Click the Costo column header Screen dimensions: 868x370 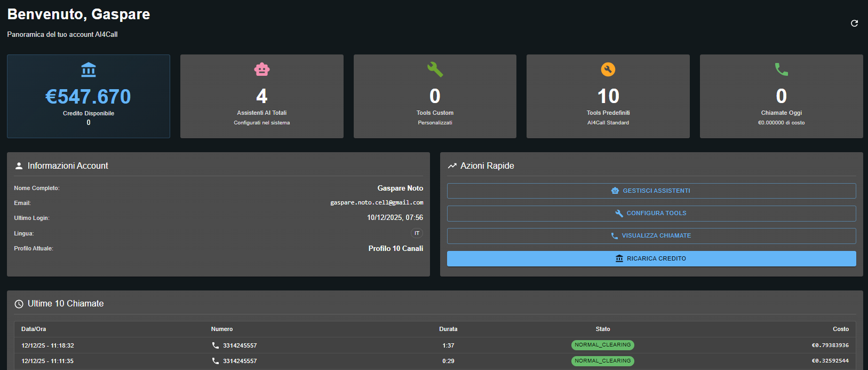click(841, 329)
